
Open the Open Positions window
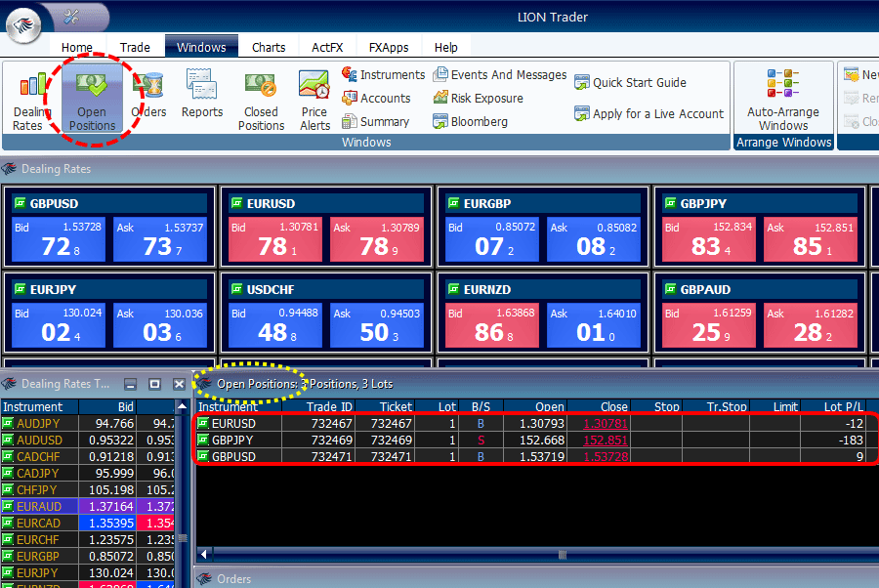92,100
